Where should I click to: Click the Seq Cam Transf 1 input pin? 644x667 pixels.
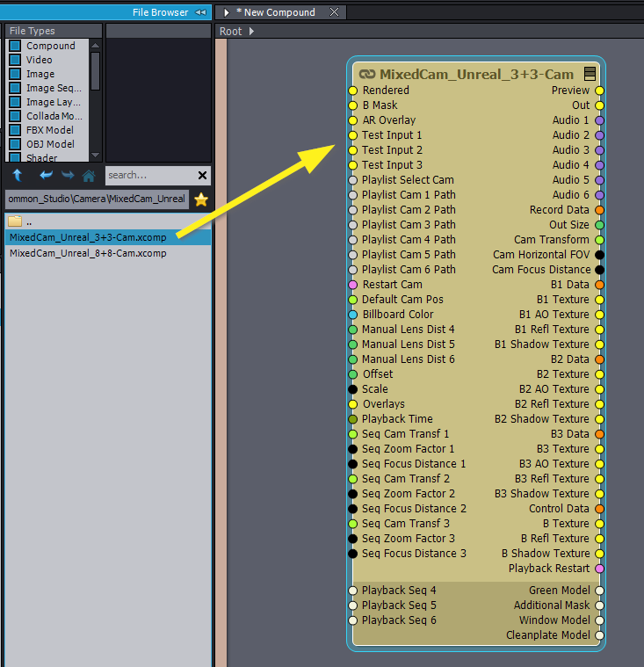click(x=352, y=434)
